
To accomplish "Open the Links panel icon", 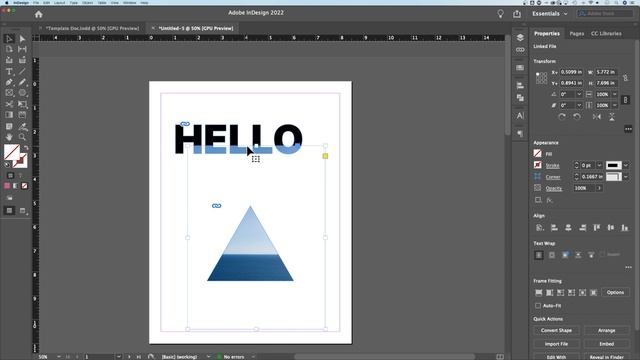I will click(520, 50).
